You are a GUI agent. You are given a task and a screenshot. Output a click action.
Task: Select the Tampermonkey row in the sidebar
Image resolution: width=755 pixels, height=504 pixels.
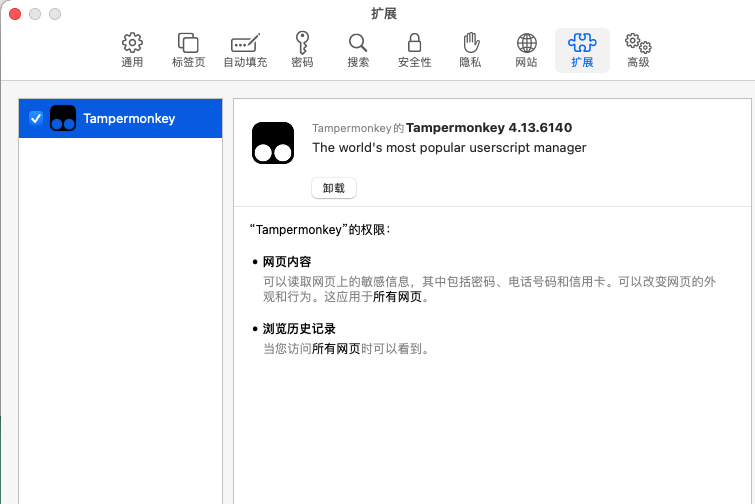(120, 118)
